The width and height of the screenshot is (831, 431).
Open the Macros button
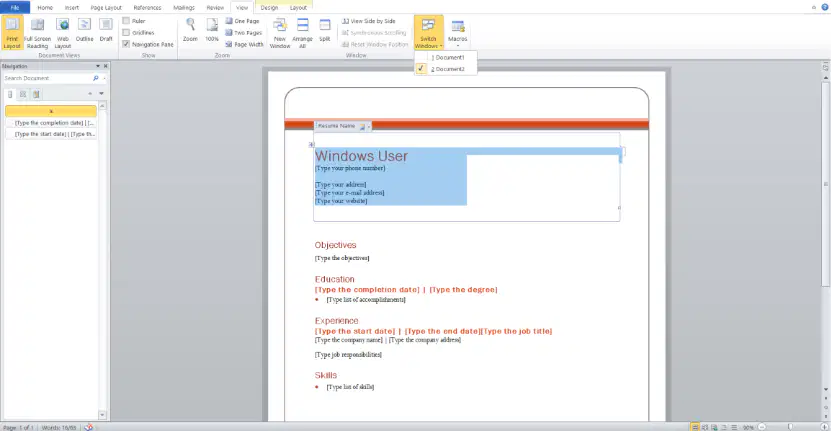tap(458, 33)
